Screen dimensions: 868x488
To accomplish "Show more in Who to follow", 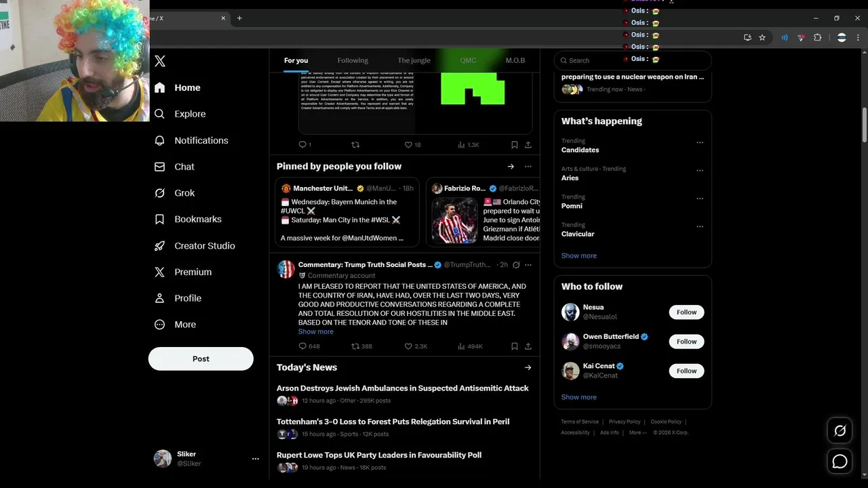I will (x=579, y=397).
